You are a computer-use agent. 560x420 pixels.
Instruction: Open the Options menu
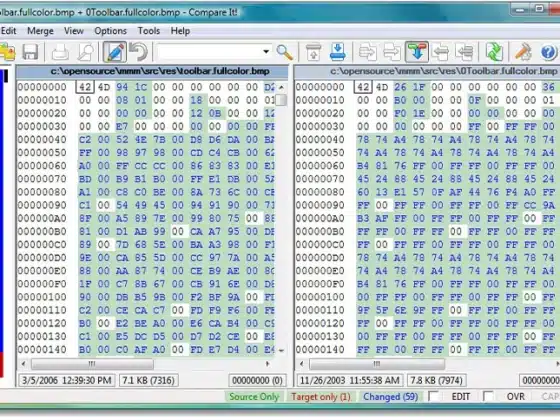[x=110, y=31]
